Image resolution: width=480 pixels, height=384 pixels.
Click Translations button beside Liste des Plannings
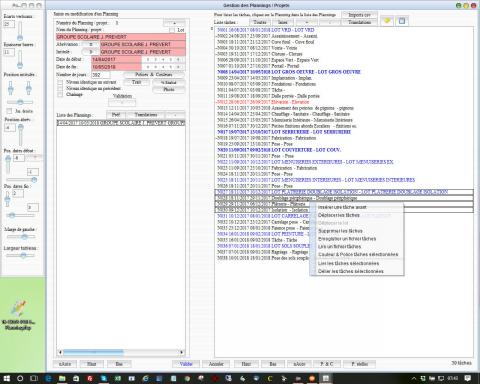pyautogui.click(x=146, y=115)
